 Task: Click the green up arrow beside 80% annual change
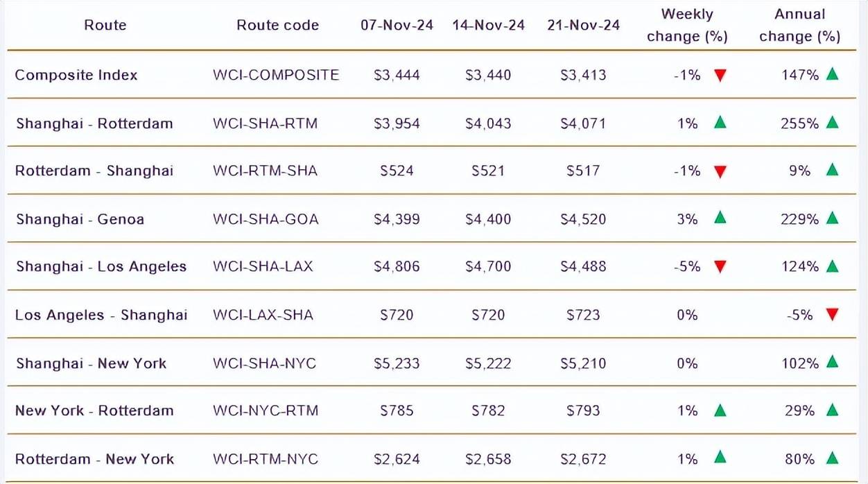[833, 458]
